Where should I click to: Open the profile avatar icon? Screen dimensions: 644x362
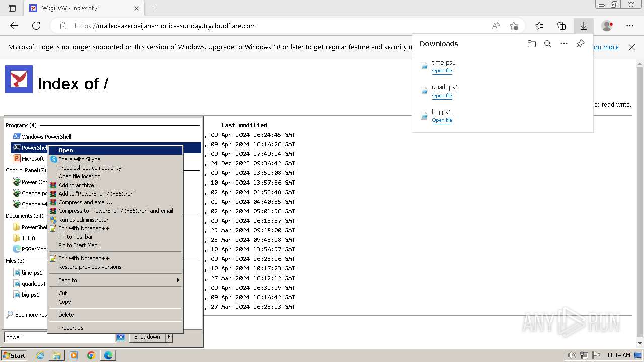(607, 26)
